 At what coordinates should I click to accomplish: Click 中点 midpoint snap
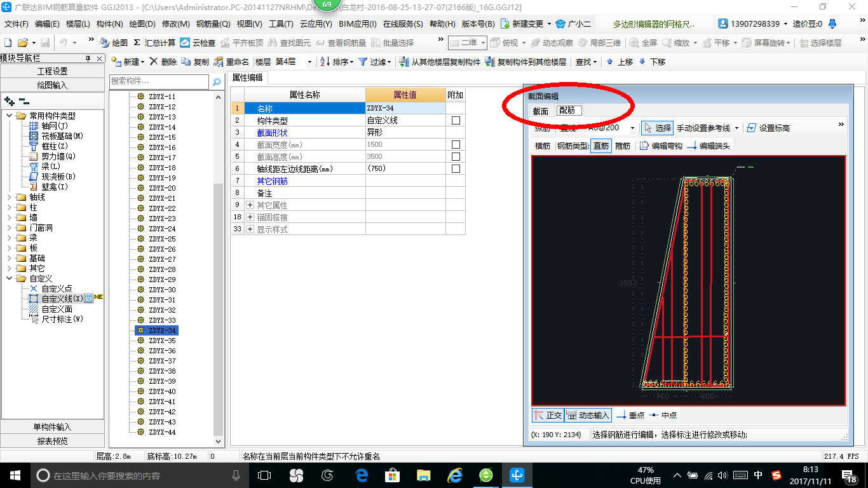(x=663, y=415)
